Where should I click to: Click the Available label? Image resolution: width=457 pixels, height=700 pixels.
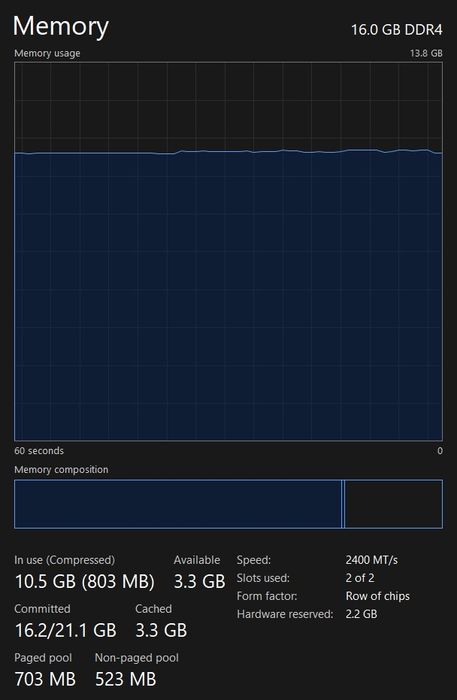point(197,560)
